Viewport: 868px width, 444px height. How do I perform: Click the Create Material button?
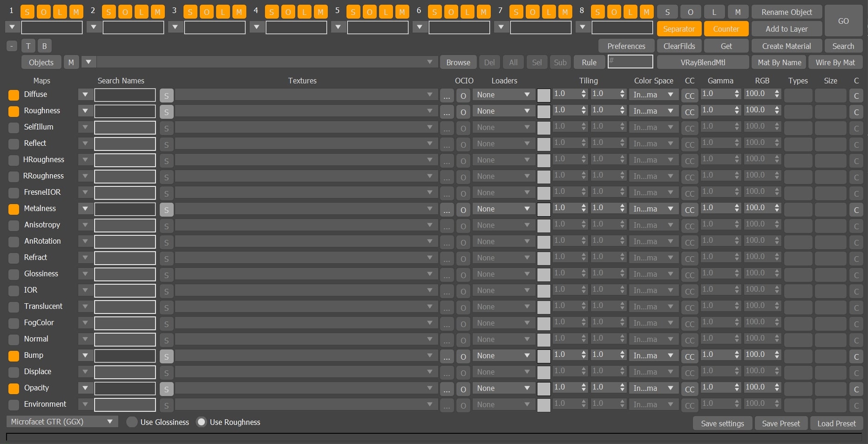786,46
